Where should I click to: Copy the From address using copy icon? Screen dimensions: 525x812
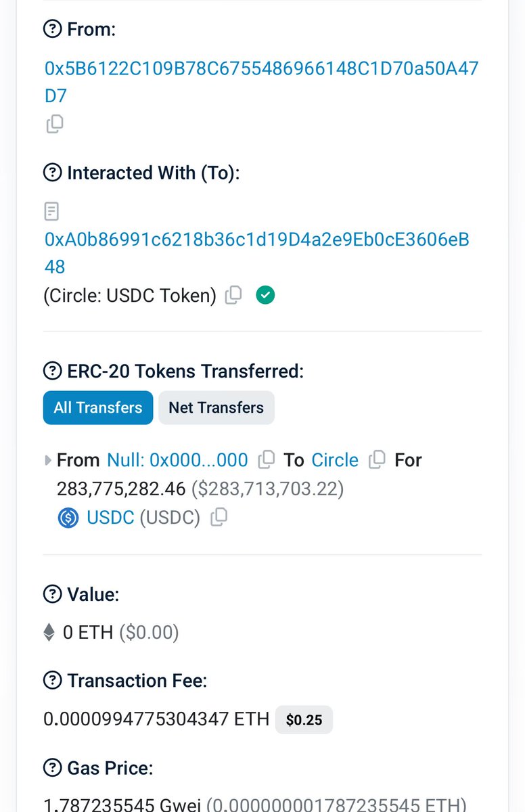[x=54, y=124]
